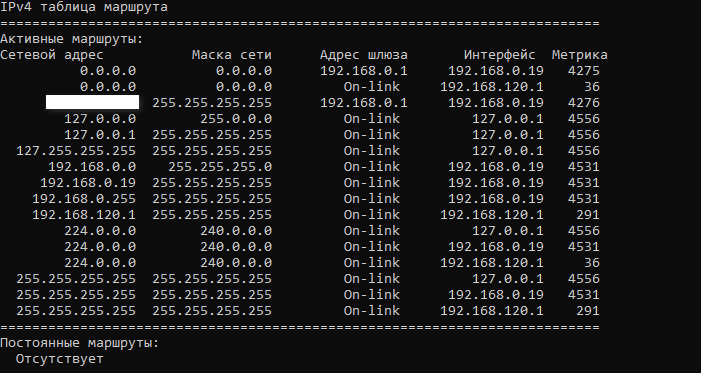Viewport: 701px width, 373px height.
Task: Select network address 127.0.0.1
Action: coord(100,135)
